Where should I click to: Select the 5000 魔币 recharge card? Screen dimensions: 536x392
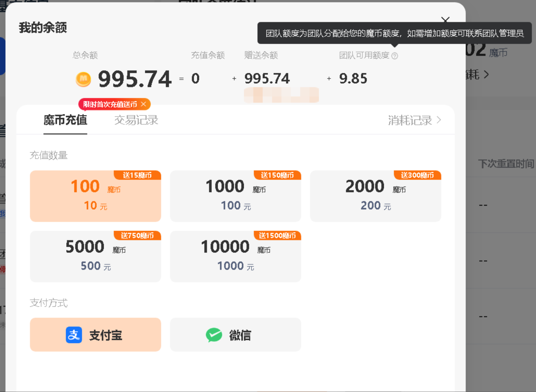point(95,256)
